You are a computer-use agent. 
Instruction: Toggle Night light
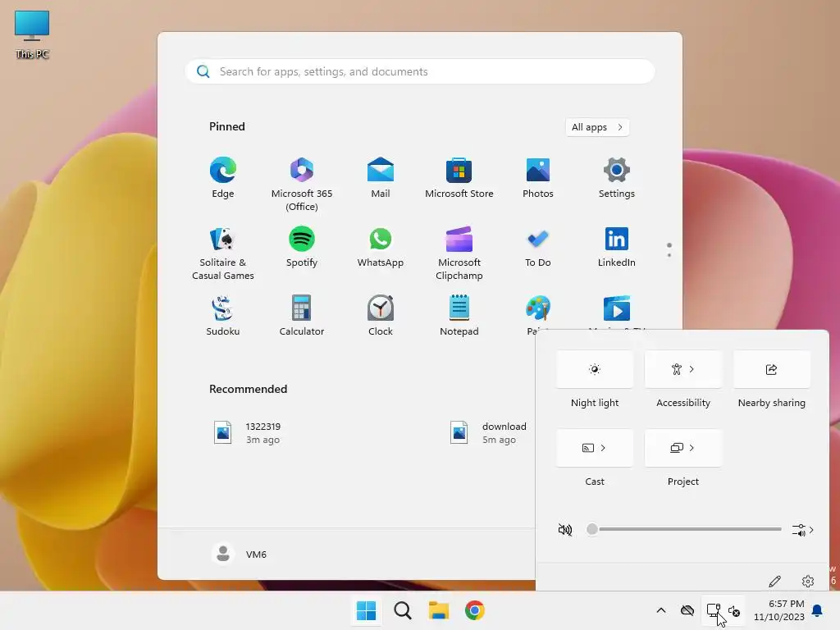click(595, 369)
